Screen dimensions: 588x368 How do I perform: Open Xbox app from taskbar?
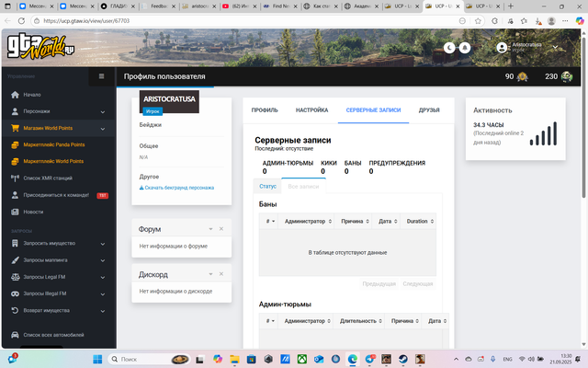click(302, 360)
